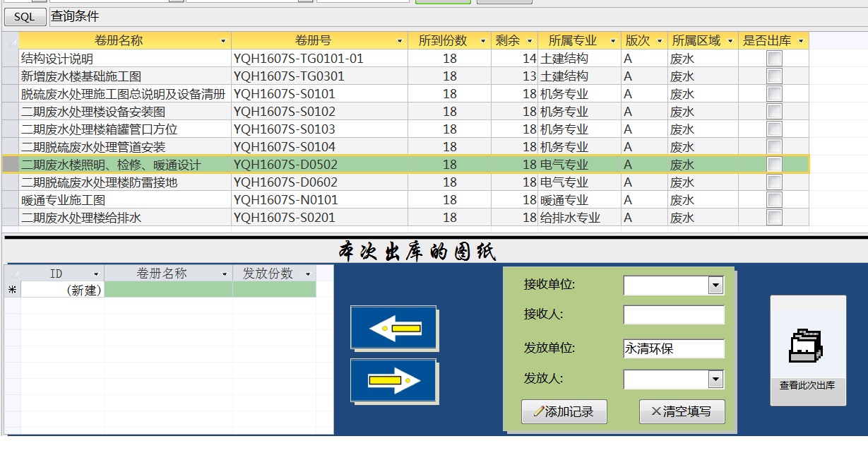Click the 添加记录 button with pencil icon
The height and width of the screenshot is (458, 868).
(564, 411)
